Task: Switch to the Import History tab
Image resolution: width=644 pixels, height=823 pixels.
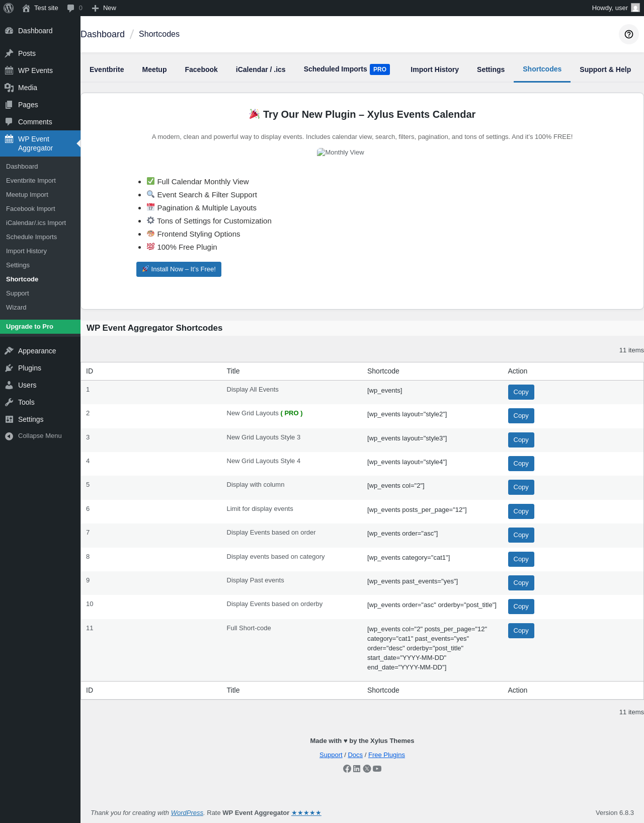Action: 434,69
